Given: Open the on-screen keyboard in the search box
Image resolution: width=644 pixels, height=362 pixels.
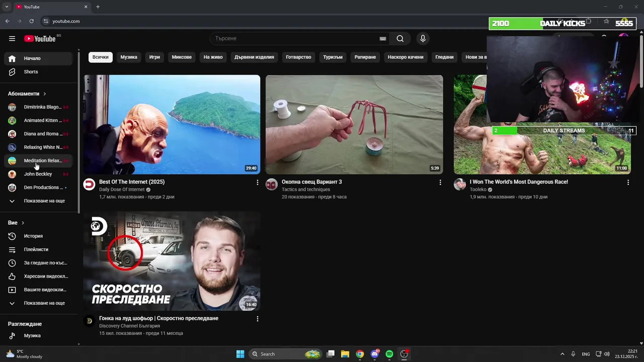Looking at the screenshot, I should (383, 39).
